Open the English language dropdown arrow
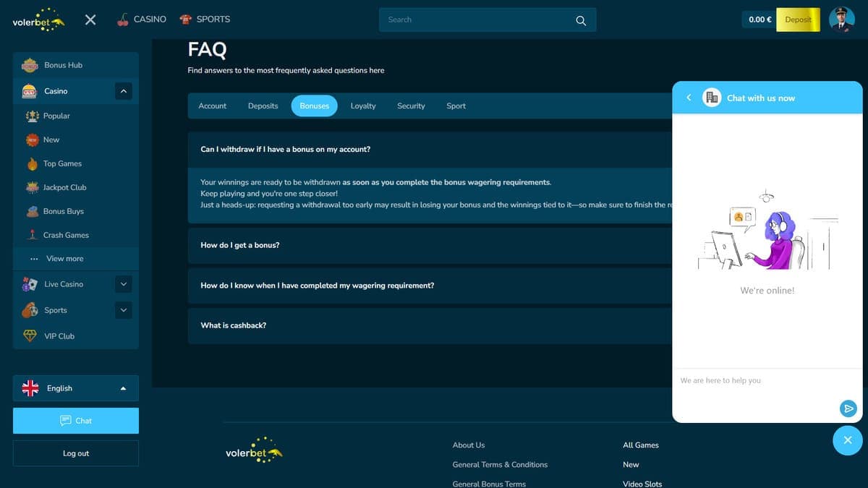 coord(123,388)
